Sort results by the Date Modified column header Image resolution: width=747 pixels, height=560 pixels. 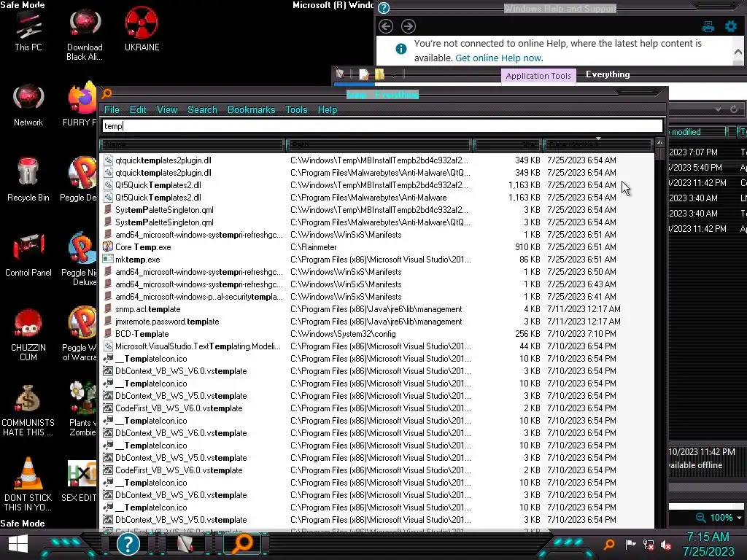click(598, 144)
